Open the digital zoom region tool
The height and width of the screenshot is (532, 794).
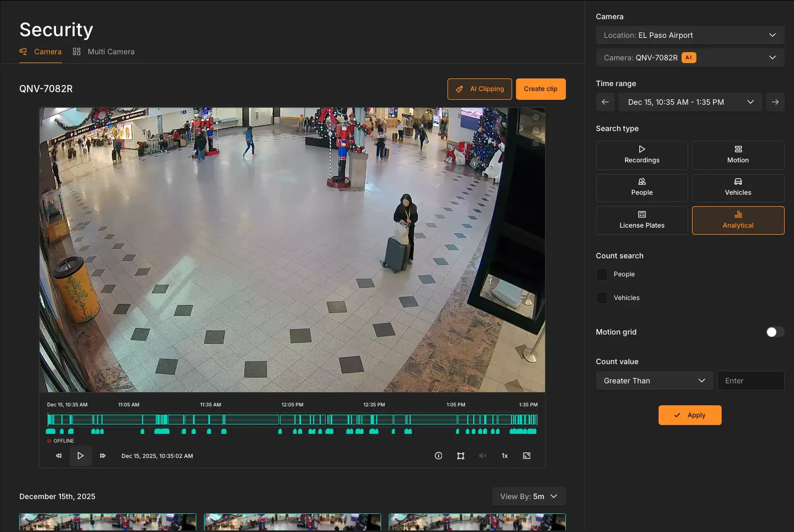tap(461, 455)
